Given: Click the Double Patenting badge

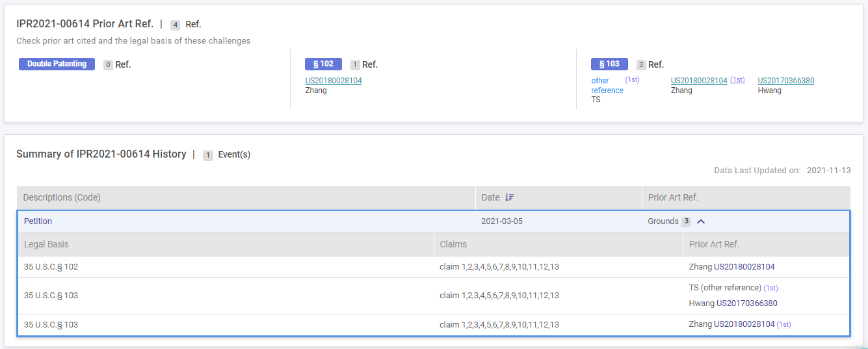Looking at the screenshot, I should [57, 64].
